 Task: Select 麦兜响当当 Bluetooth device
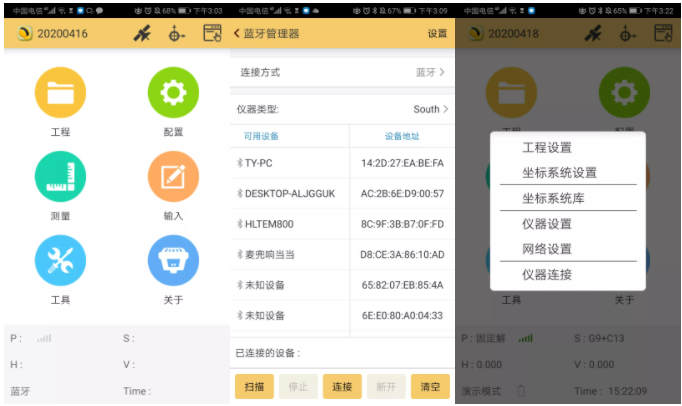tap(266, 255)
